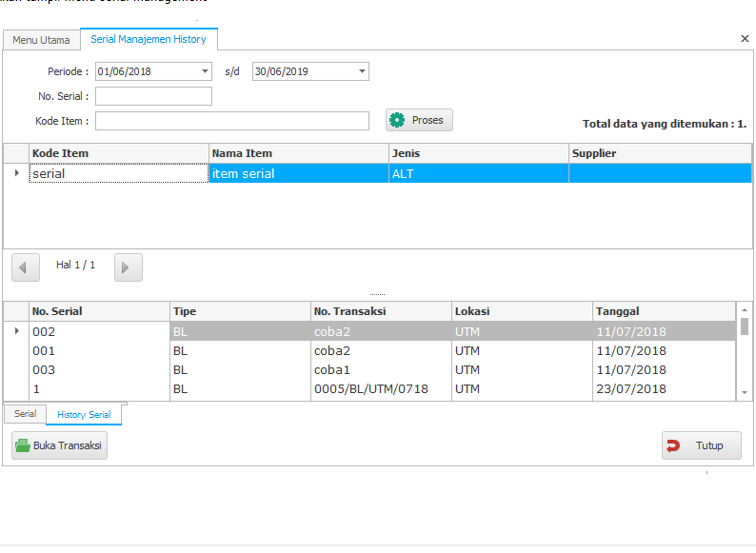Click the Proses gear button
Viewport: 756px width, 553px height.
(x=419, y=120)
